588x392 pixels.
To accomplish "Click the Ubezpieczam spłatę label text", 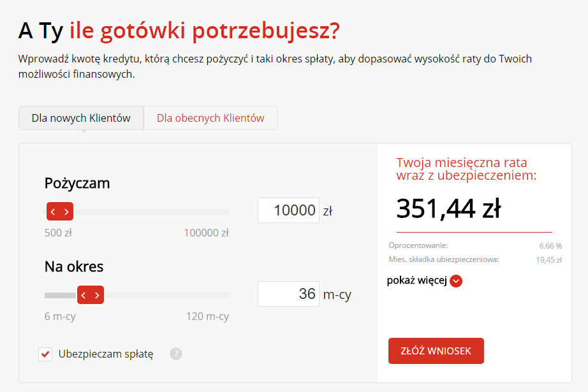I will coord(106,354).
